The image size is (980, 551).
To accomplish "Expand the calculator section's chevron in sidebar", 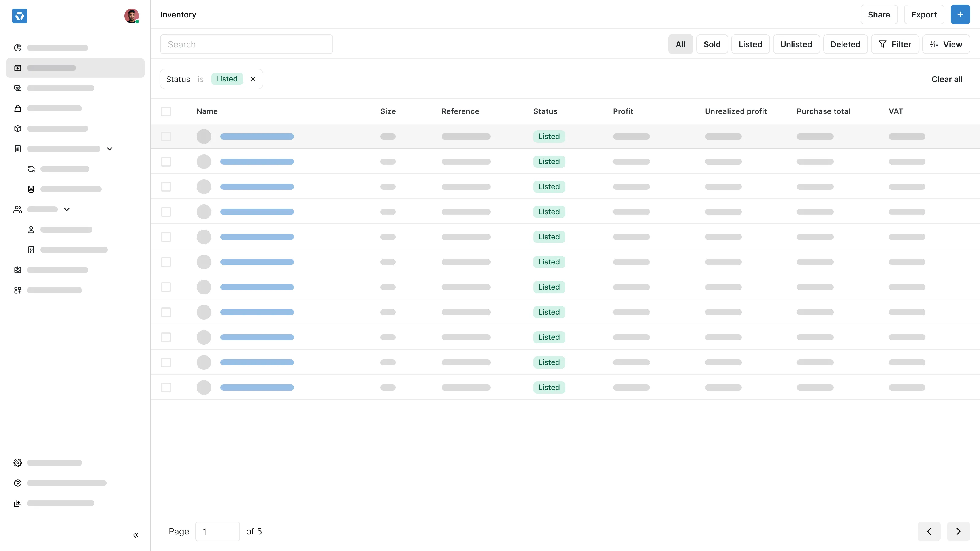I will point(110,148).
